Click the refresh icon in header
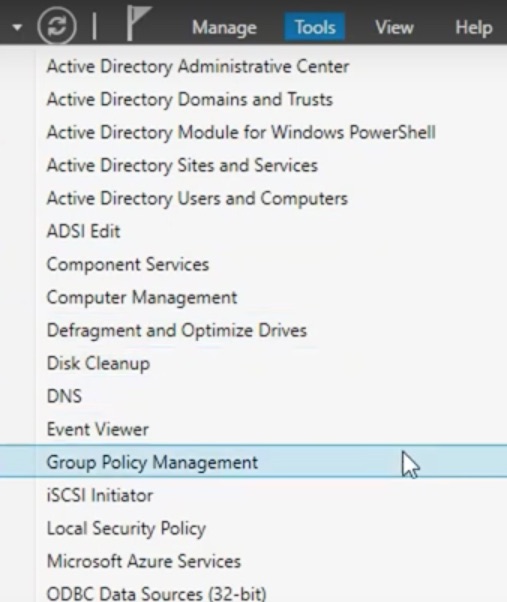Screen dimensions: 507x602 pyautogui.click(x=57, y=26)
